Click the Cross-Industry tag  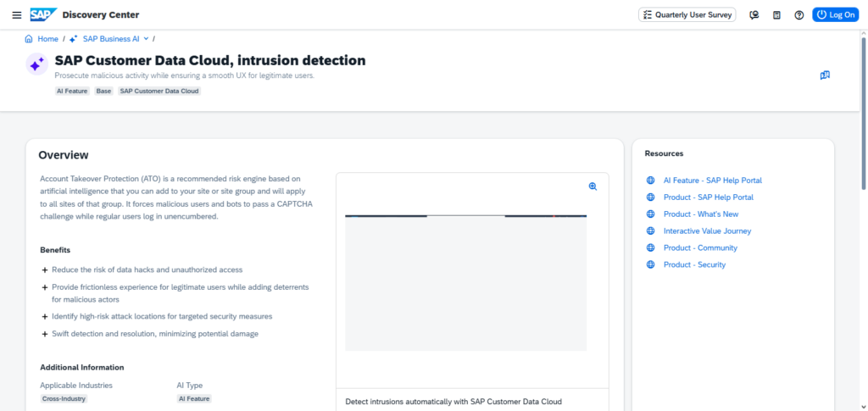64,398
